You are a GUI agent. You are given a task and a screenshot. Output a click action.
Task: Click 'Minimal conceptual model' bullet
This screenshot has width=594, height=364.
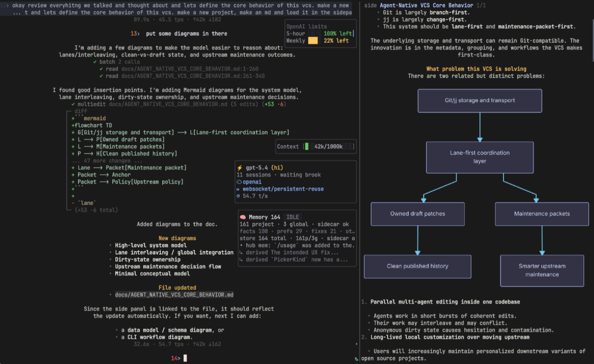[152, 273]
